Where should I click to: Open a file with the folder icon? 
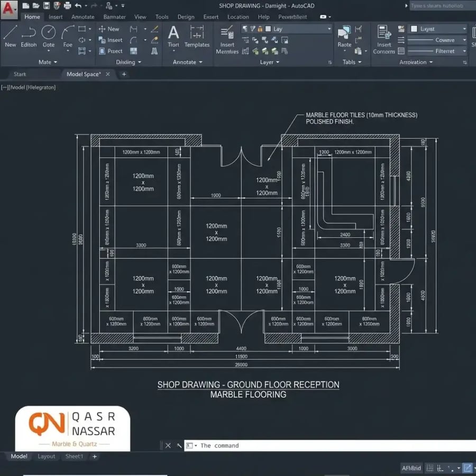pyautogui.click(x=36, y=5)
